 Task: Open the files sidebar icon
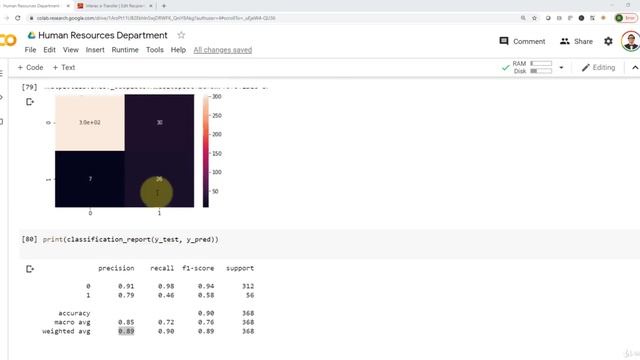coord(2,122)
